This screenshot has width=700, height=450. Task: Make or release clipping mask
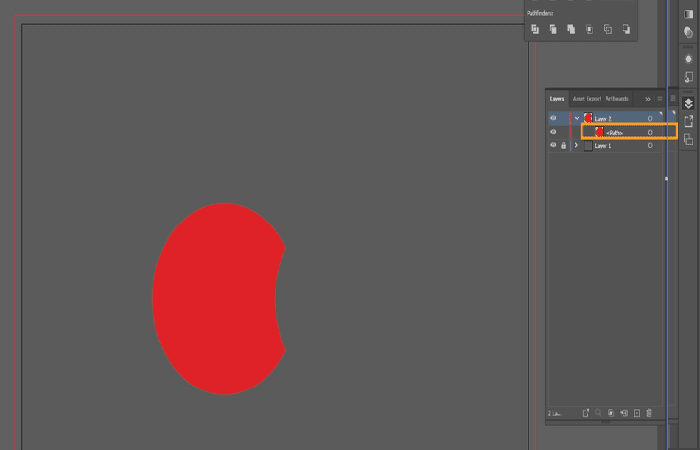click(x=611, y=413)
